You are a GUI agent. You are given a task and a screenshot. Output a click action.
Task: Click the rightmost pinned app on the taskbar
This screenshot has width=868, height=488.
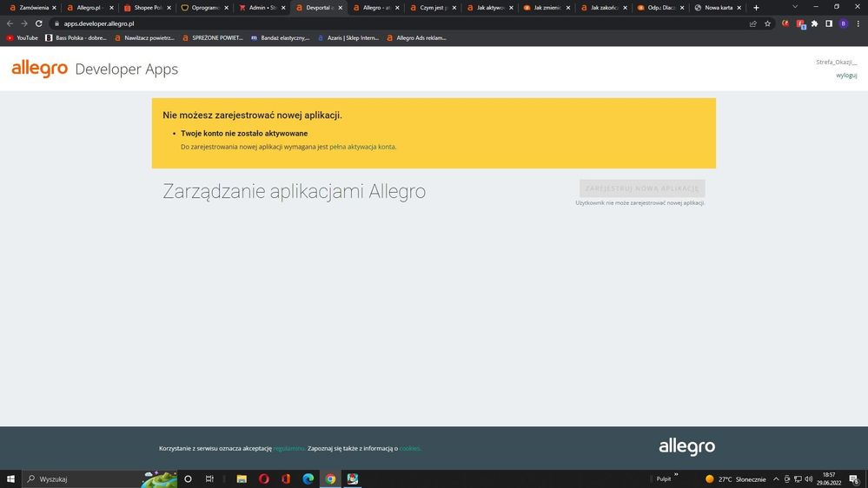(x=353, y=478)
